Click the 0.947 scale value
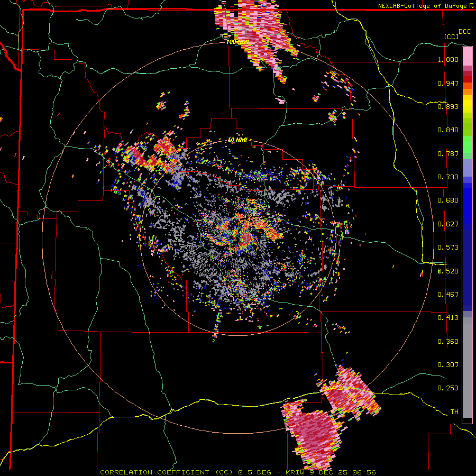This screenshot has height=476, width=476. [448, 83]
